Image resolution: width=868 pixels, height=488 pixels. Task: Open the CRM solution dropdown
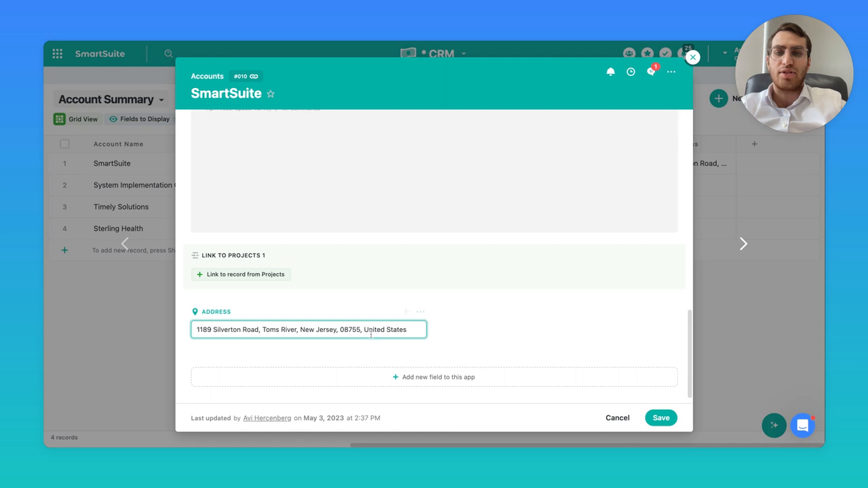point(464,54)
